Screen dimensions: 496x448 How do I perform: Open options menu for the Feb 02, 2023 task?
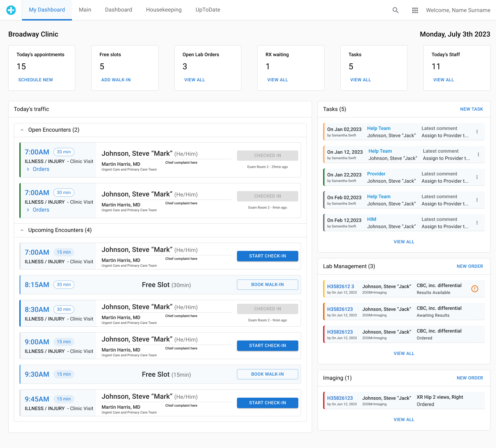[x=477, y=200]
